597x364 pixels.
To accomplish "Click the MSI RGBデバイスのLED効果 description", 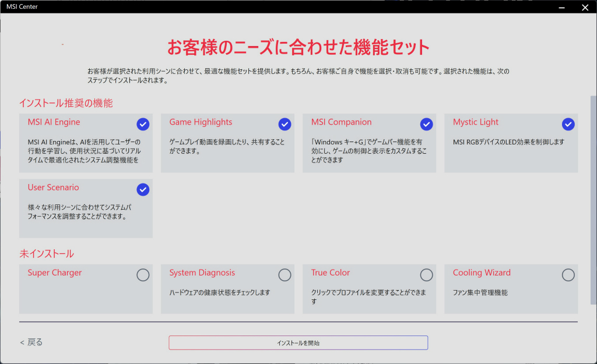I will coord(508,142).
